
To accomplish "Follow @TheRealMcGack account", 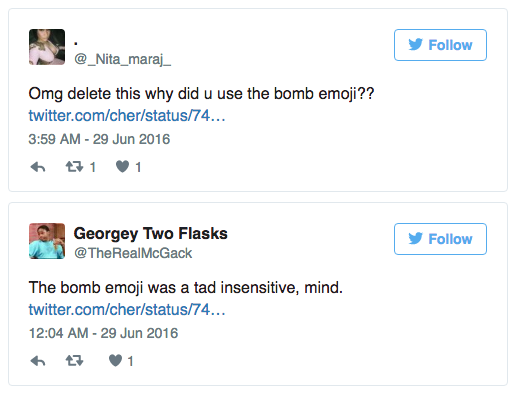I will (440, 239).
